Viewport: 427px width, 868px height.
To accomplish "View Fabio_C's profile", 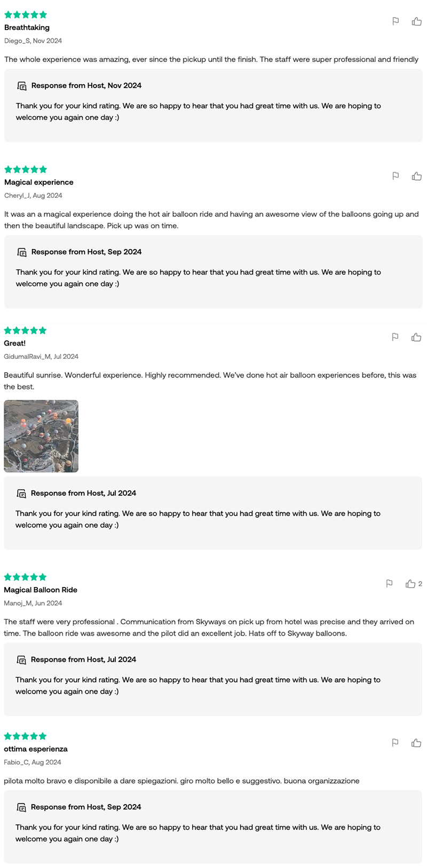I will tap(16, 762).
